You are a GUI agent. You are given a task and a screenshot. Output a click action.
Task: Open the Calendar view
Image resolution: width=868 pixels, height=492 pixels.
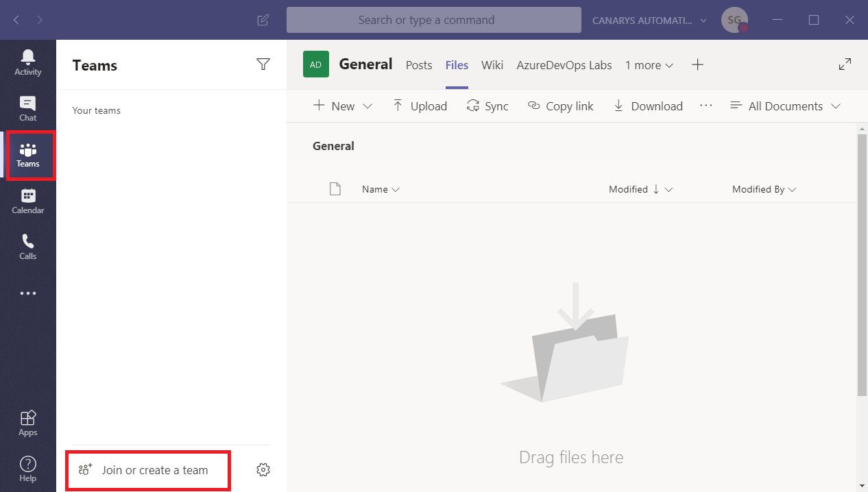click(28, 201)
